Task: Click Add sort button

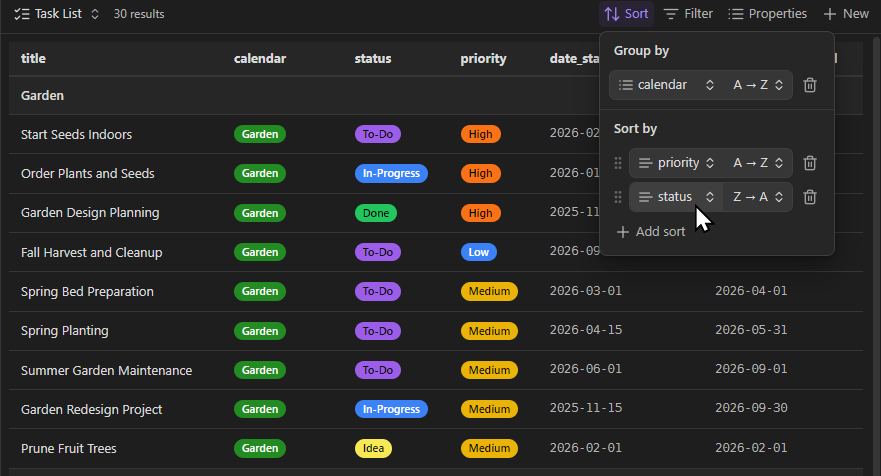Action: pos(650,232)
